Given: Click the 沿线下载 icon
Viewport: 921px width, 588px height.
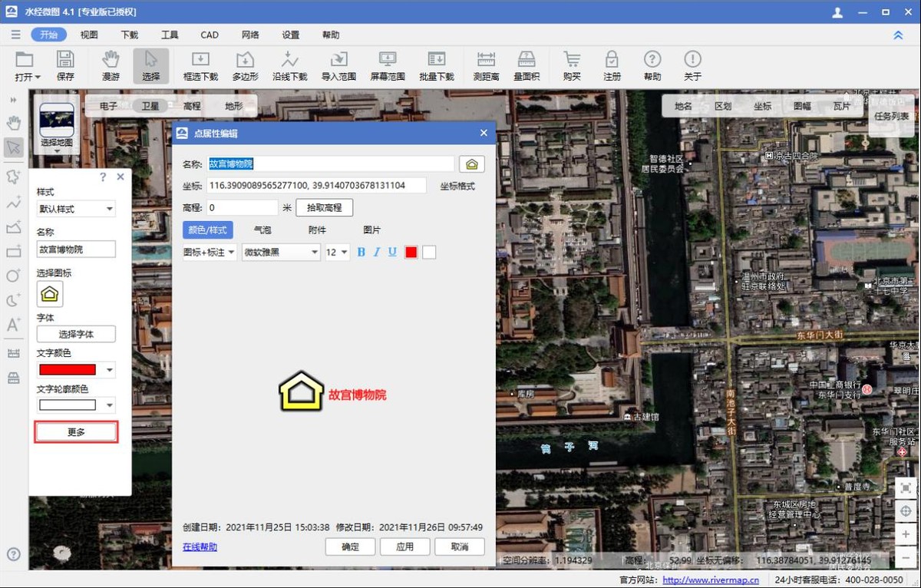Looking at the screenshot, I should coord(289,59).
